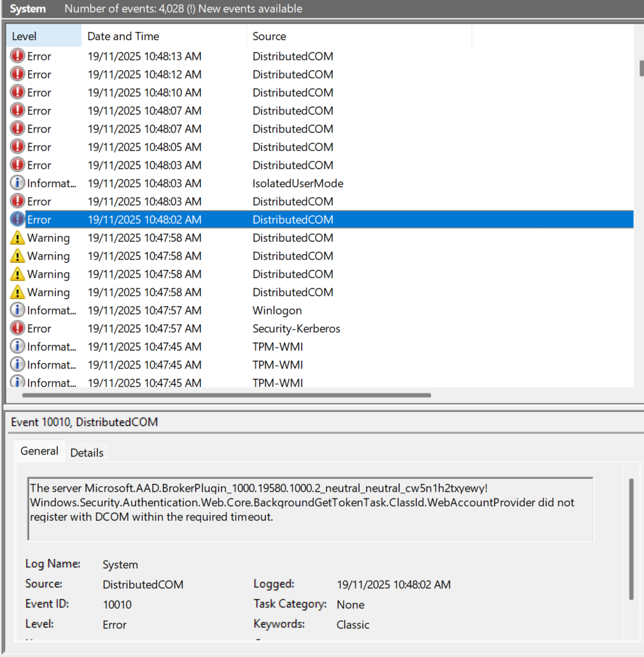Select the Error level text of the 10:48:05 AM event
Viewport: 644px width, 657px height.
click(39, 147)
